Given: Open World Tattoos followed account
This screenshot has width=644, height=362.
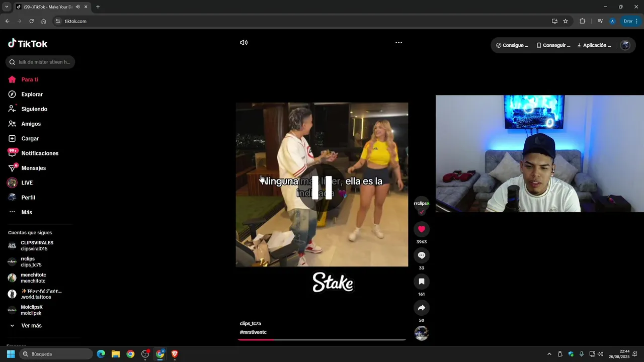Looking at the screenshot, I should pyautogui.click(x=35, y=294).
